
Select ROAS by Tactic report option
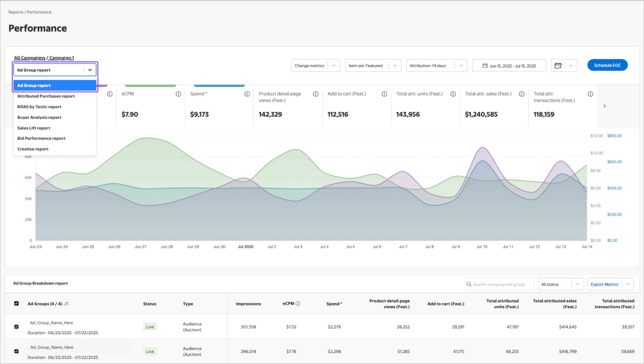click(x=39, y=107)
